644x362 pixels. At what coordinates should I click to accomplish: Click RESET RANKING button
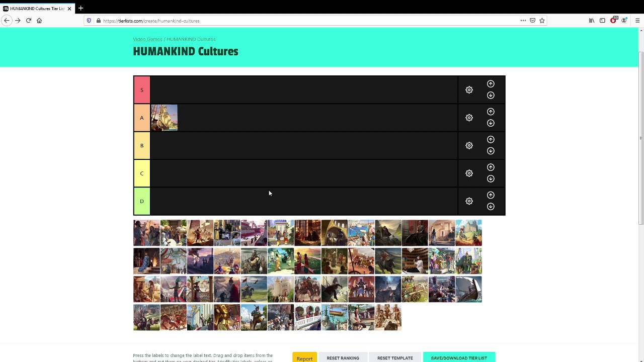click(x=343, y=357)
